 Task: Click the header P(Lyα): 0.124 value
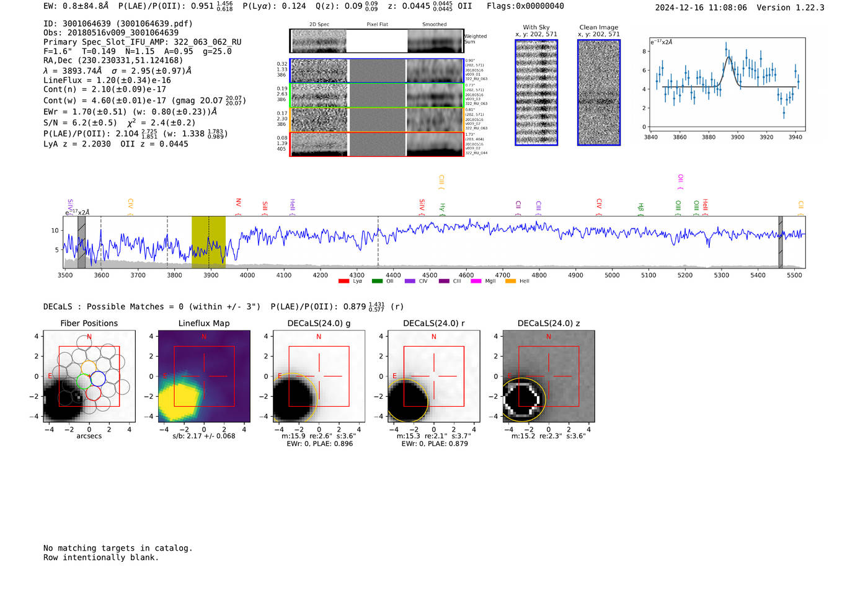tap(274, 6)
